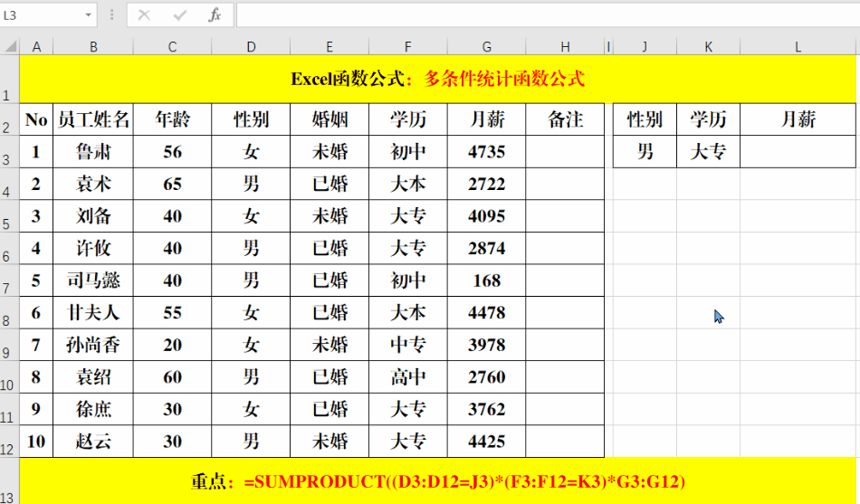860x504 pixels.
Task: Click age cell '56'
Action: click(x=172, y=151)
